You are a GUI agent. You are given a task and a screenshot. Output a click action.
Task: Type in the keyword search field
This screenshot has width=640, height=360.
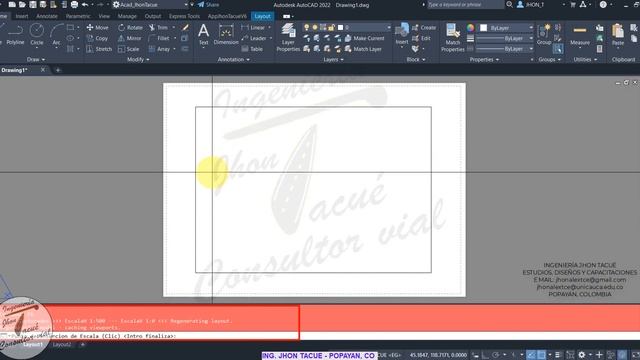pyautogui.click(x=465, y=4)
